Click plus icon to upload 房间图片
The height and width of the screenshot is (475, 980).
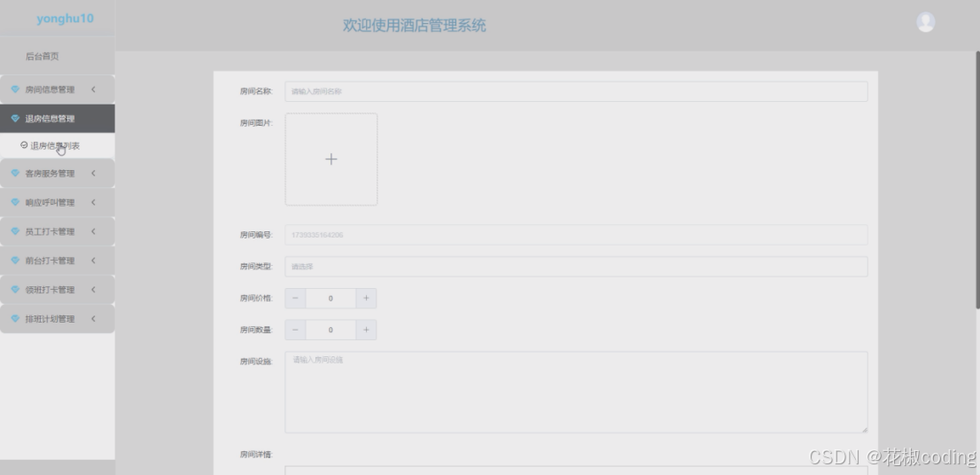click(331, 160)
